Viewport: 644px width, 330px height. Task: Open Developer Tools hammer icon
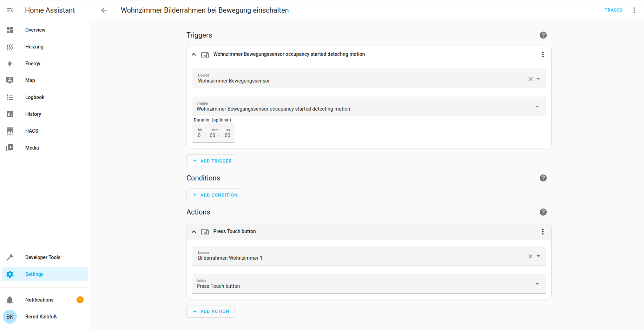coord(10,257)
